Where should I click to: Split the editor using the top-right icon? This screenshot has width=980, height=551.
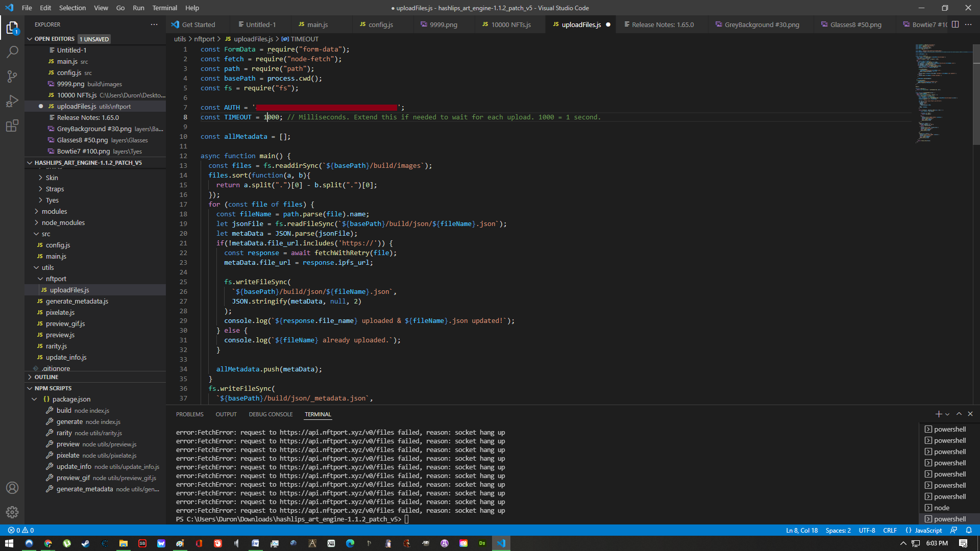(x=955, y=24)
